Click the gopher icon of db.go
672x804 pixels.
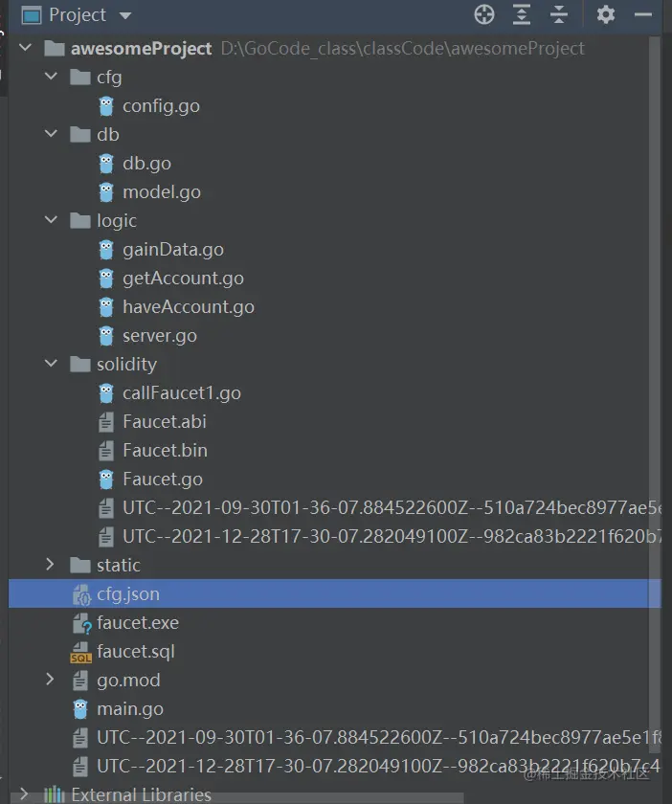[106, 163]
